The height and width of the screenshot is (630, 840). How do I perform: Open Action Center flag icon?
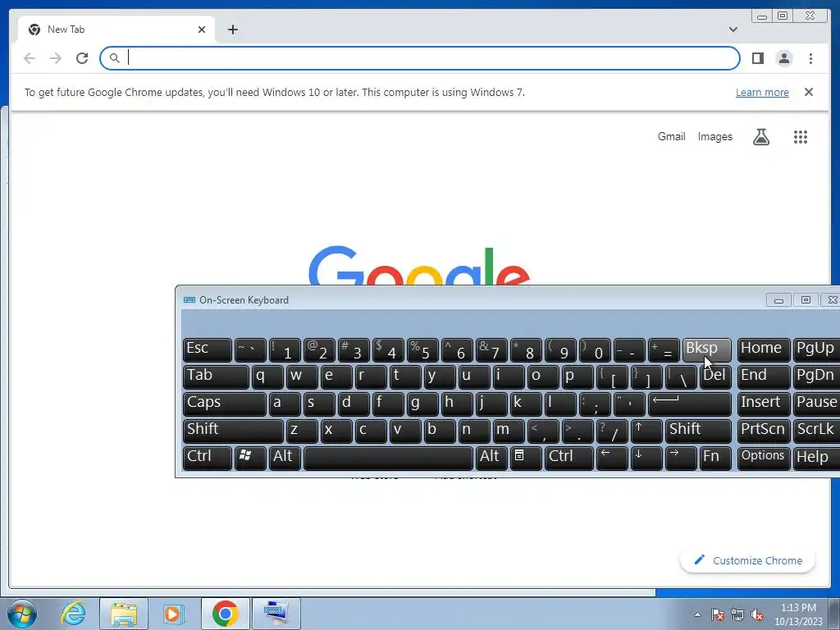point(718,614)
